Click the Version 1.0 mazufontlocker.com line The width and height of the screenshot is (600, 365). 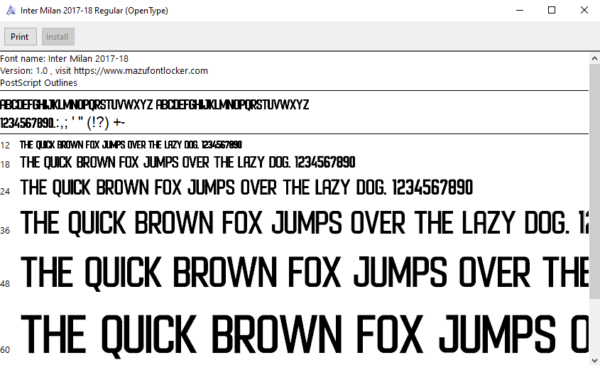tap(104, 71)
